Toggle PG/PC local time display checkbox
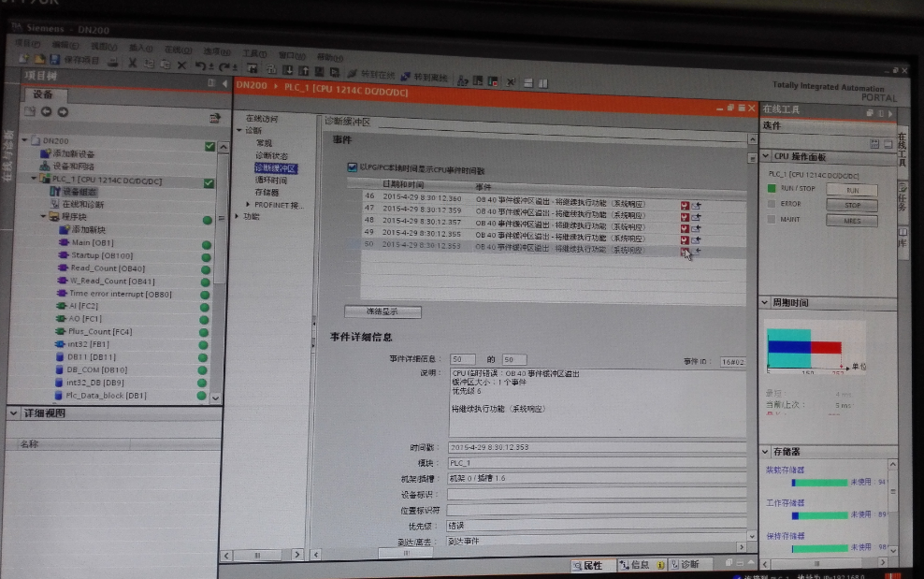Viewport: 924px width, 579px height. (352, 167)
